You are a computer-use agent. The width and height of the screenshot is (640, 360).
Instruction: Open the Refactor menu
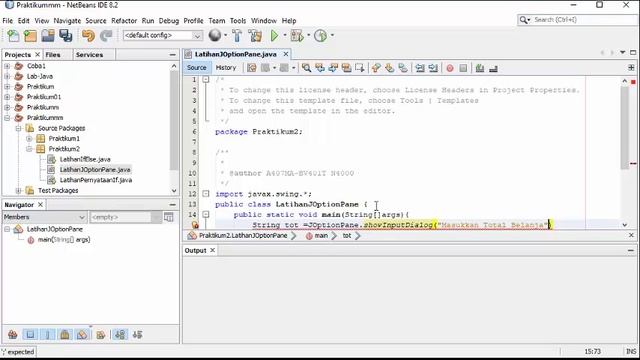[x=124, y=20]
